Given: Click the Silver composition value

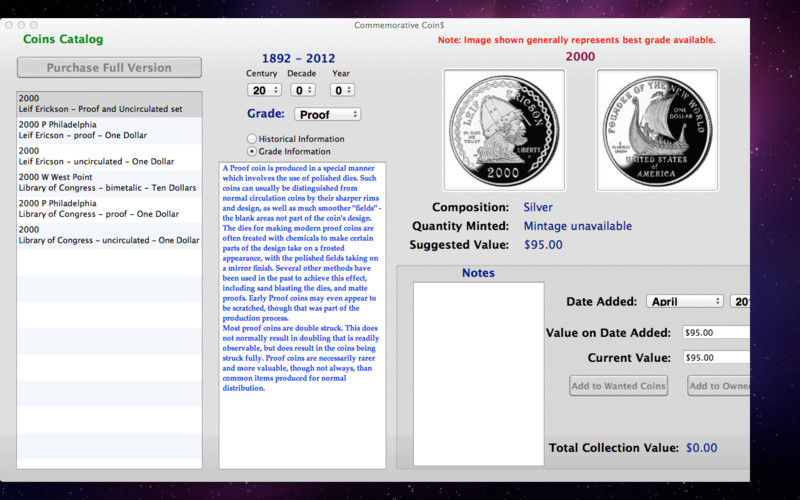Looking at the screenshot, I should 538,207.
